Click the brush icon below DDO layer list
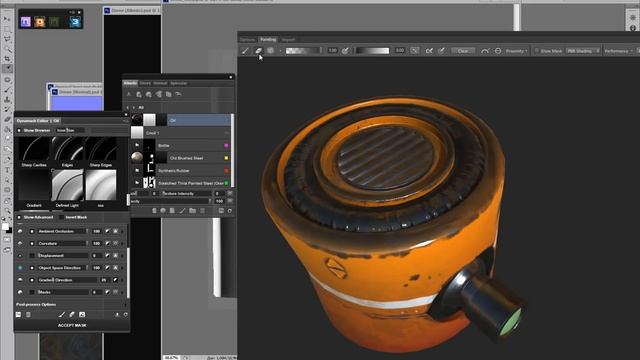Image resolution: width=640 pixels, height=360 pixels. 182,211
